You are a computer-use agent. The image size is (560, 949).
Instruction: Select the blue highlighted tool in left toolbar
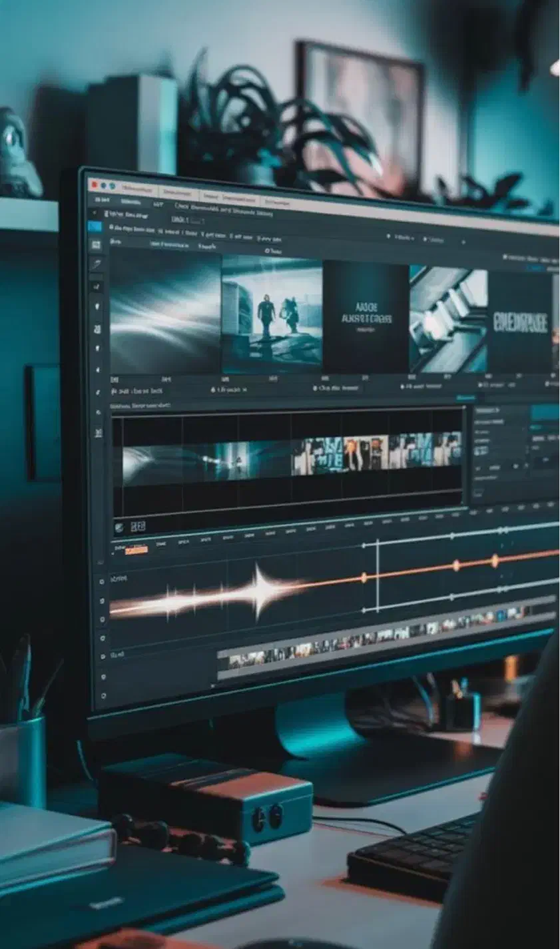tap(95, 226)
